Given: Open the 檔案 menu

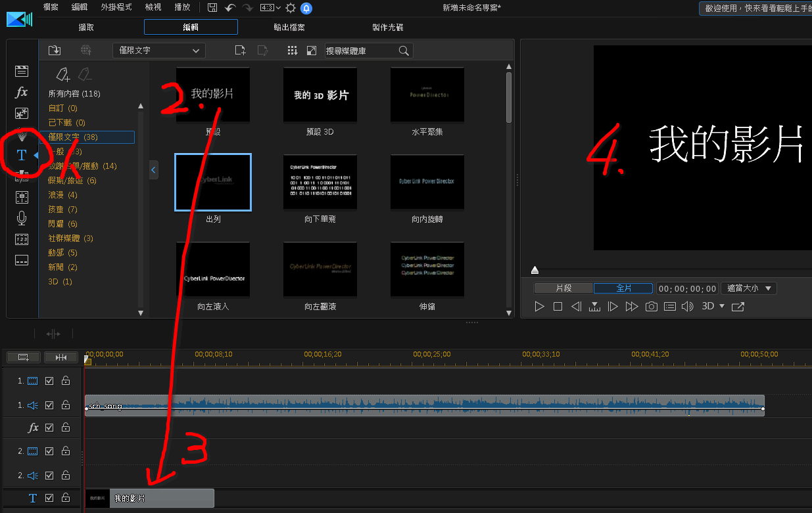Looking at the screenshot, I should (50, 7).
